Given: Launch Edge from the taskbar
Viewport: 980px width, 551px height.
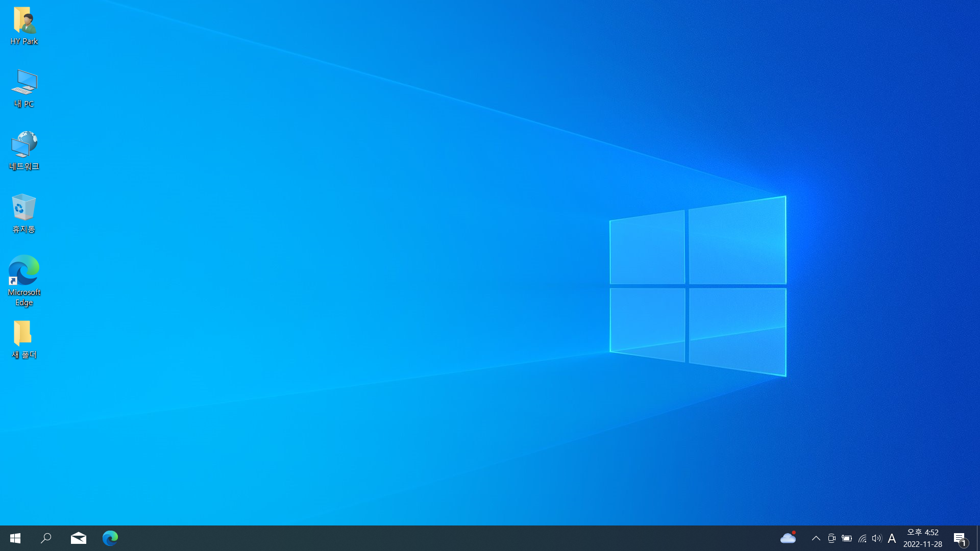Looking at the screenshot, I should 110,538.
